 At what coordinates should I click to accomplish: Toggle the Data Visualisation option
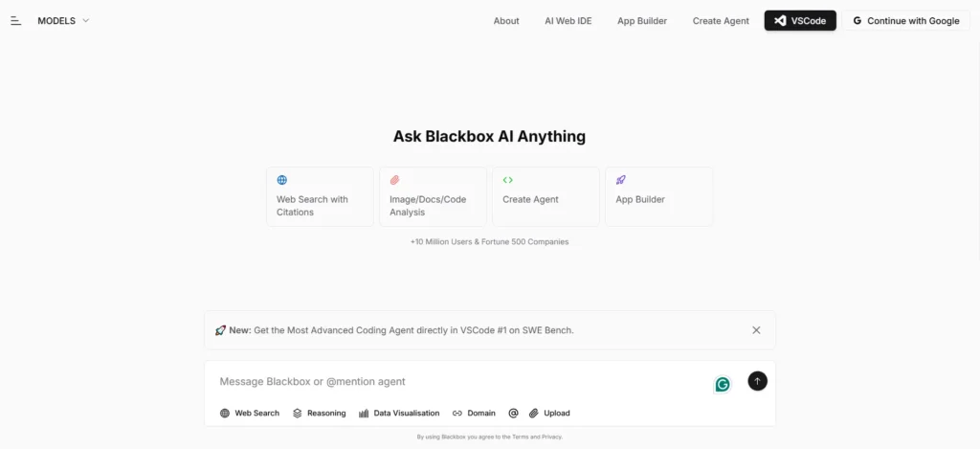point(399,414)
